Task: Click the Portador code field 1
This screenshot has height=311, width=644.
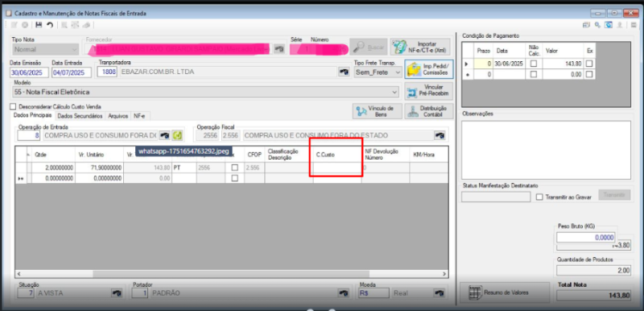Action: 140,293
